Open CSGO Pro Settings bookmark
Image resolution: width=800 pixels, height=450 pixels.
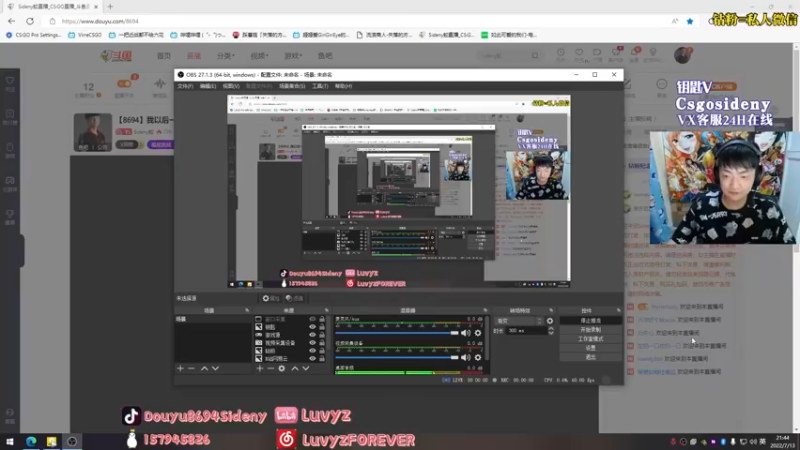pyautogui.click(x=34, y=35)
